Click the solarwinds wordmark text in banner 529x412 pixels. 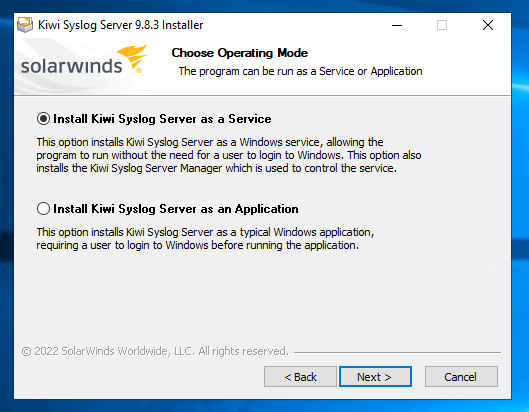71,66
